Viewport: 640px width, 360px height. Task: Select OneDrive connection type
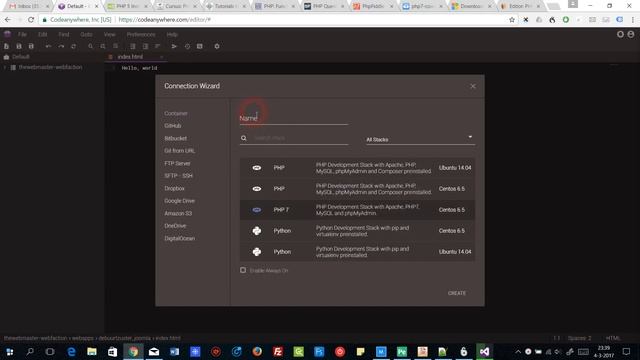pos(175,226)
